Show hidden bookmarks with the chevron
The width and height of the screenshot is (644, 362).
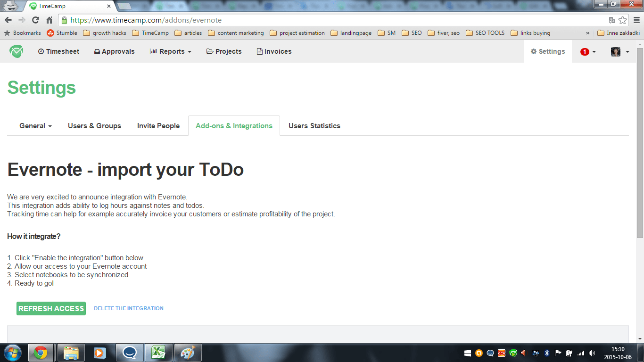[587, 33]
